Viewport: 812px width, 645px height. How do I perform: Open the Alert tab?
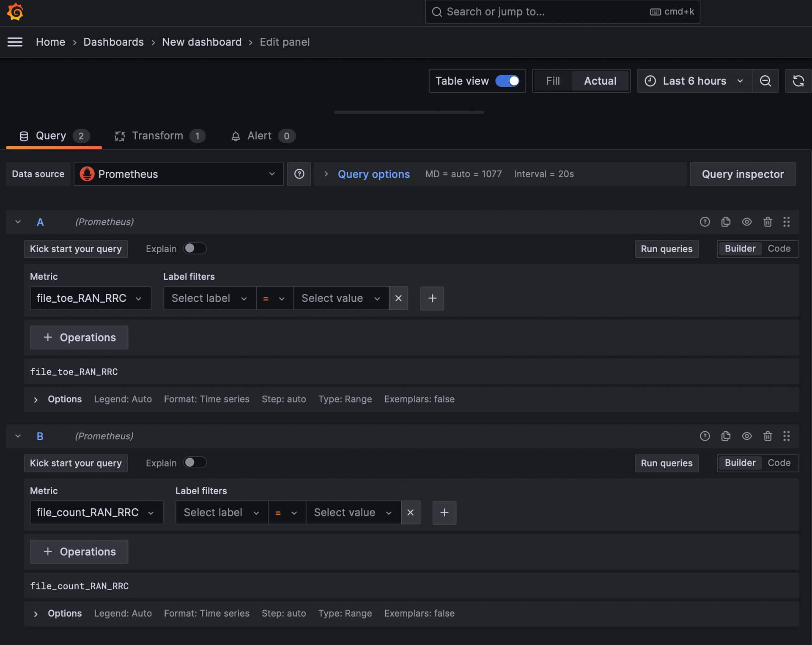(259, 136)
